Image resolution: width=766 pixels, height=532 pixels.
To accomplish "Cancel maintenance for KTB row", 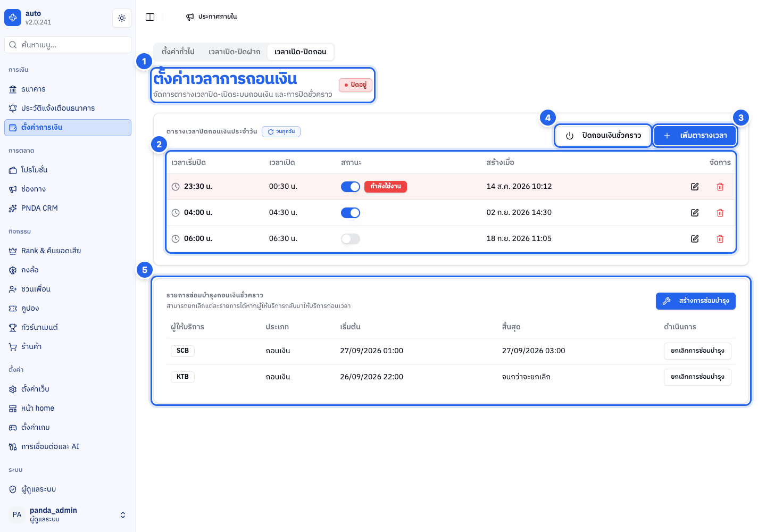I will [x=697, y=377].
